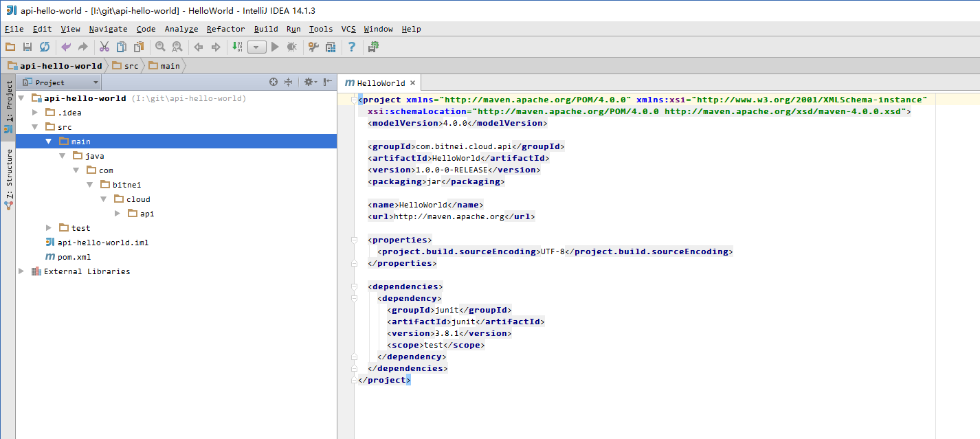This screenshot has height=439, width=980.
Task: Click the Redo arrow icon
Action: click(x=83, y=47)
